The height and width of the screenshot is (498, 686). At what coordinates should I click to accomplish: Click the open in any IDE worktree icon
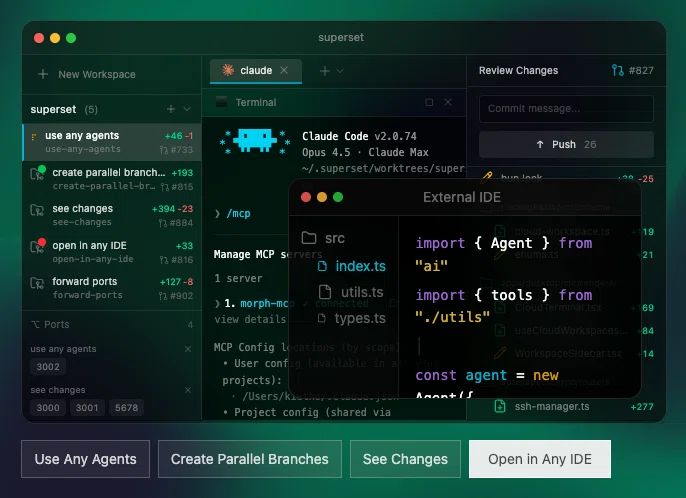coord(37,247)
